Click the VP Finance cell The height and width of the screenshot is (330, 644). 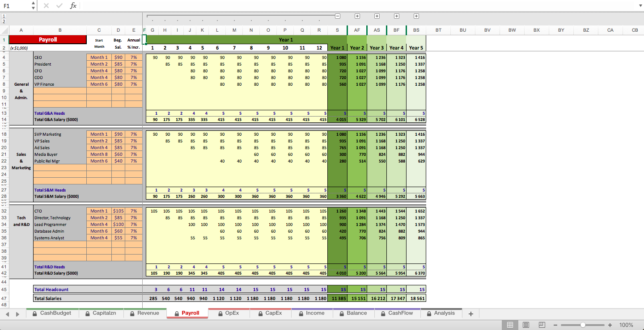pyautogui.click(x=60, y=84)
